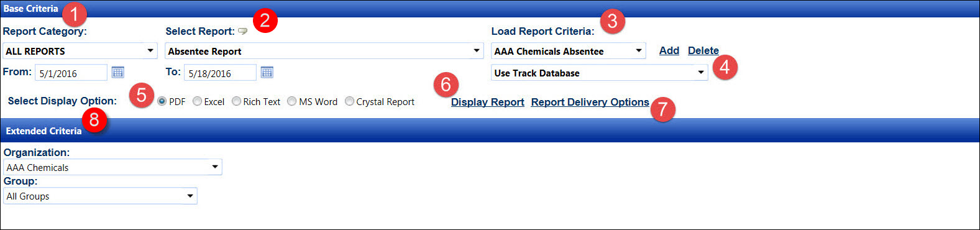
Task: Expand the Report Category dropdown
Action: click(80, 51)
